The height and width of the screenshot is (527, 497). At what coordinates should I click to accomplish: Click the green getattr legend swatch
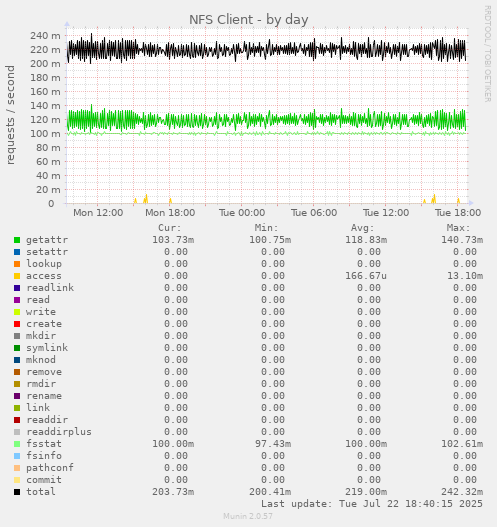17,240
